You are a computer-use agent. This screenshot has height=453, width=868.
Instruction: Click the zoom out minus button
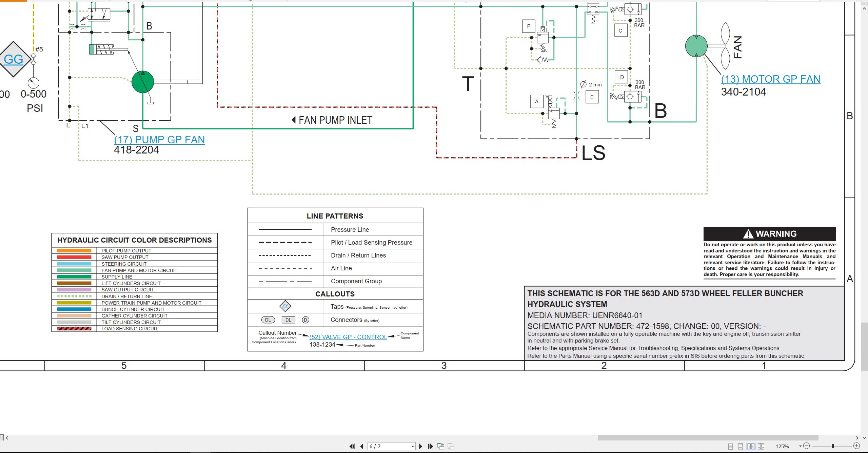[807, 446]
